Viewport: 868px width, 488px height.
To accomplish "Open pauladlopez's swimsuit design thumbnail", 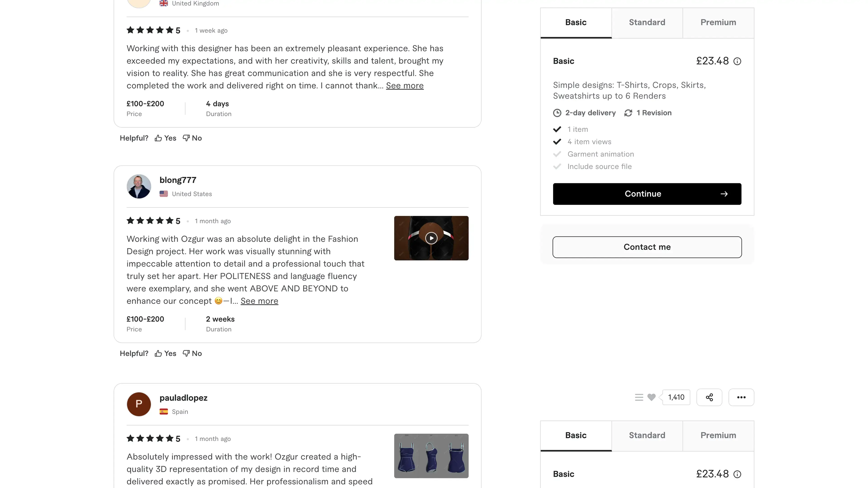I will [431, 456].
